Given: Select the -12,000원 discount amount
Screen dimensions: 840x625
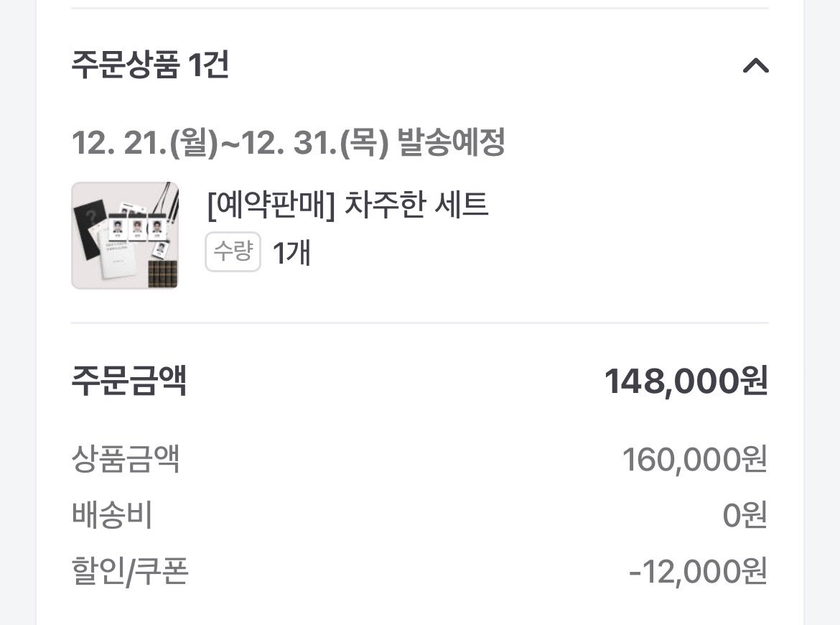Looking at the screenshot, I should click(699, 571).
